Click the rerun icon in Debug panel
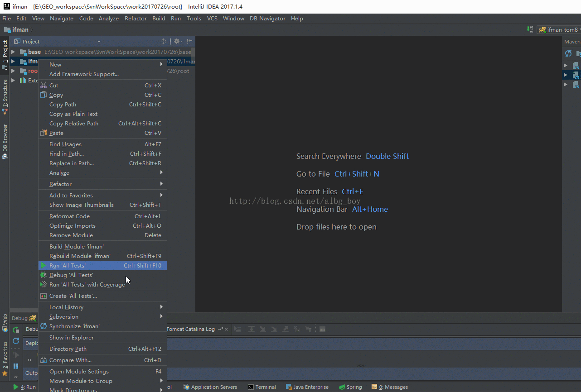 coord(16,330)
